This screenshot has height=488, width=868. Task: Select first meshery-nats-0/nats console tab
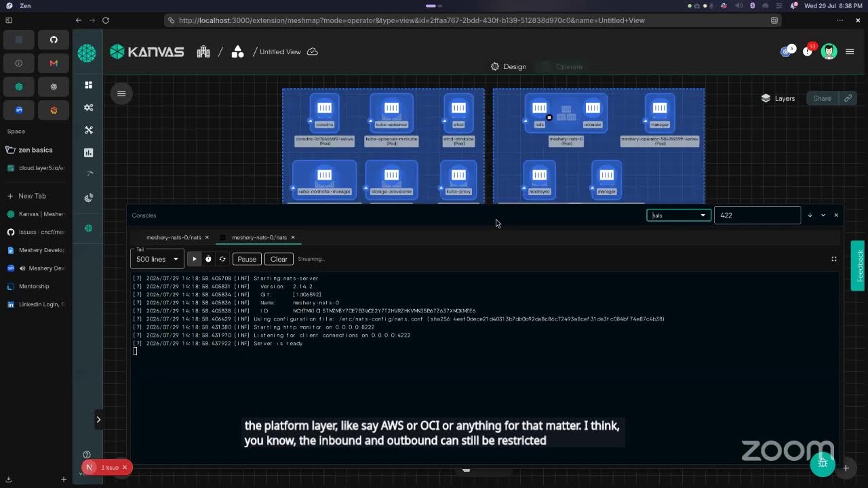[x=174, y=237]
